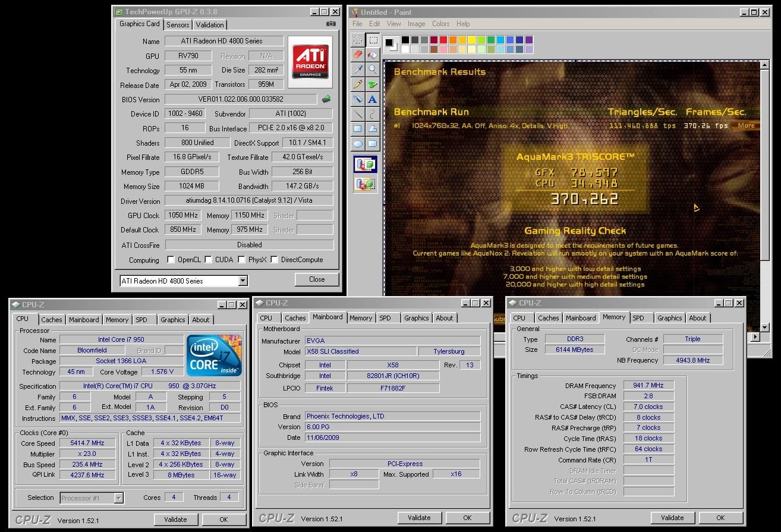Viewport: 781px width, 532px height.
Task: Check the DirectCompute checkbox
Action: tap(275, 260)
